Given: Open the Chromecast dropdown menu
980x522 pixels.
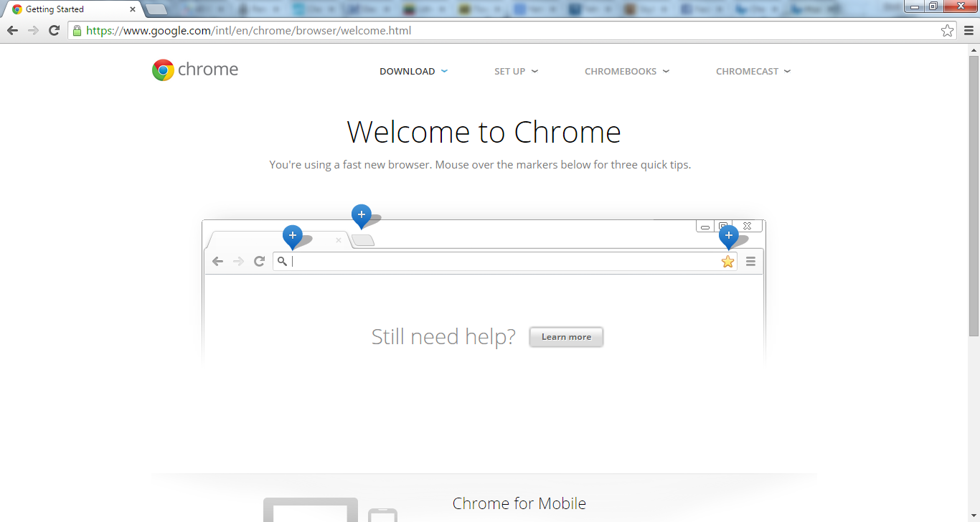Looking at the screenshot, I should point(753,72).
